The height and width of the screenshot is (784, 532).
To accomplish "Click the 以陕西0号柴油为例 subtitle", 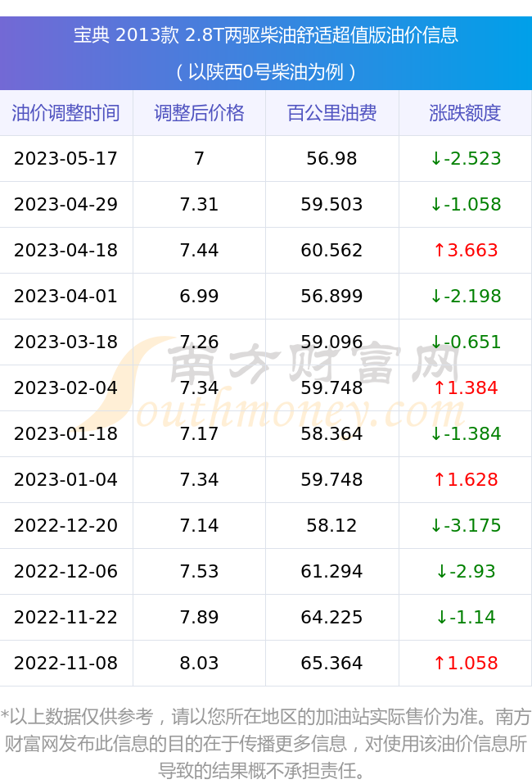I will click(x=266, y=72).
